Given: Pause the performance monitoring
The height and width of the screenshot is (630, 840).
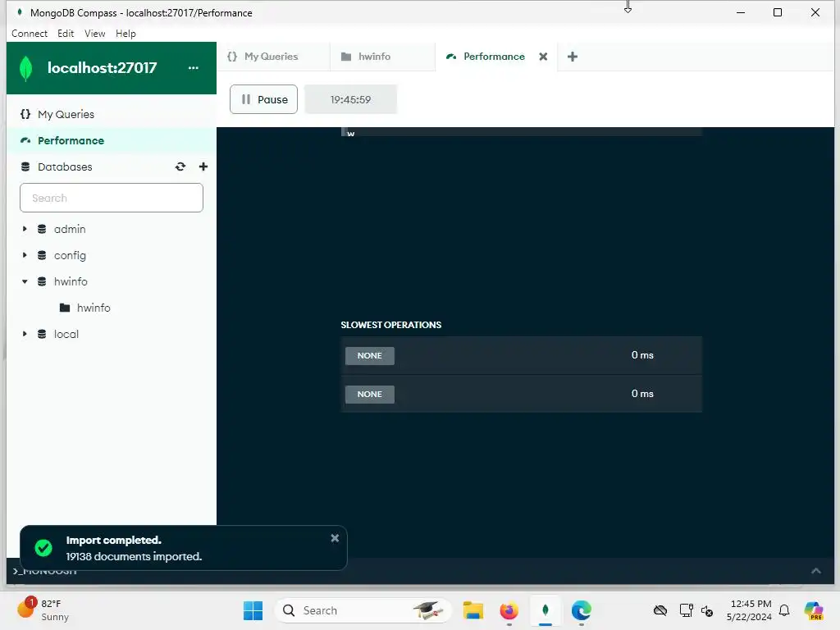Looking at the screenshot, I should 263,99.
